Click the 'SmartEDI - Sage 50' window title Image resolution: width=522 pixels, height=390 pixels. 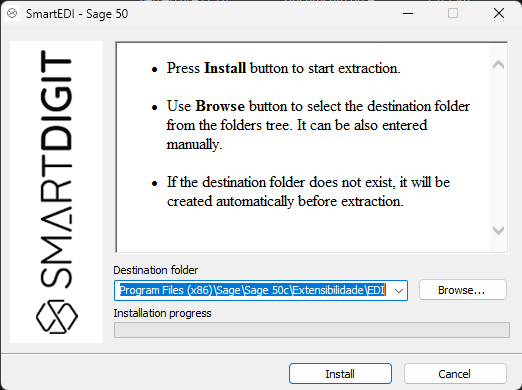tap(77, 14)
